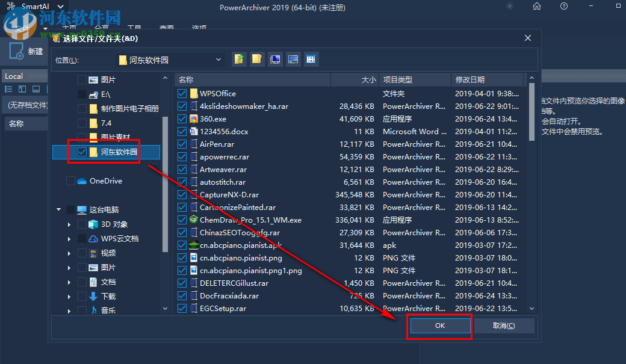Open This PC via the computer icon
This screenshot has height=364, width=626.
click(x=274, y=59)
